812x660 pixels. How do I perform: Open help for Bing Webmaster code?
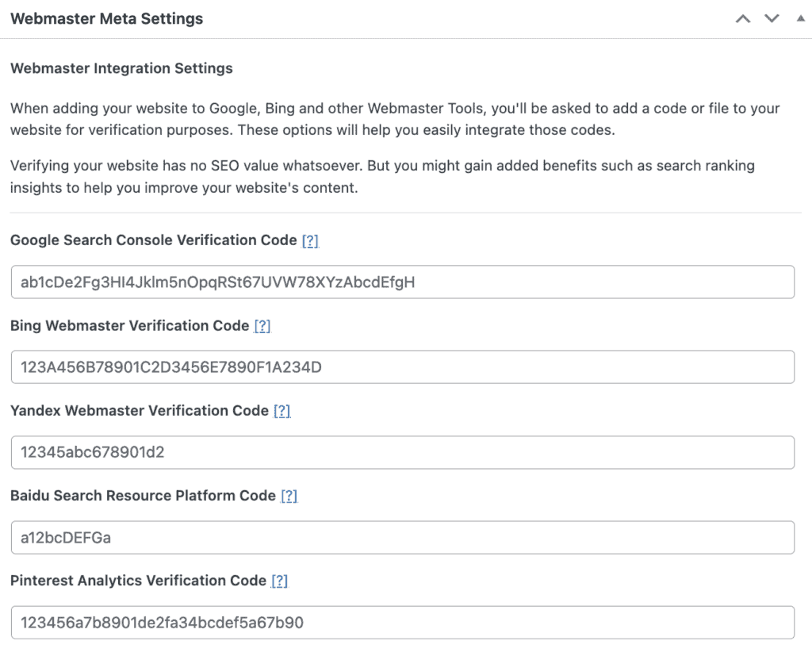coord(262,326)
